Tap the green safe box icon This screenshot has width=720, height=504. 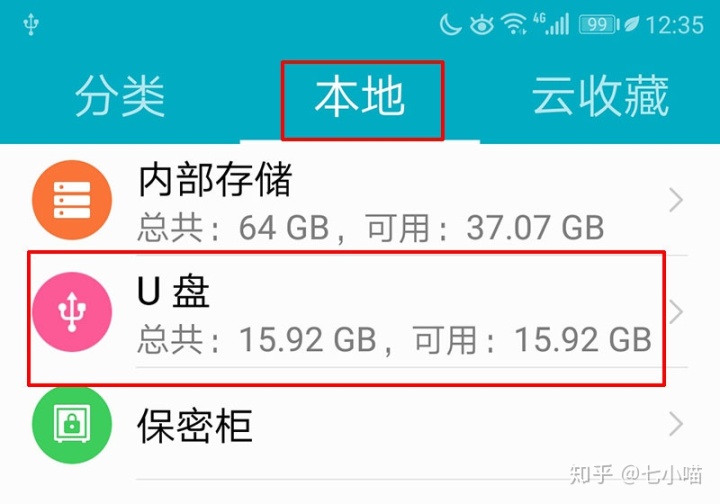72,424
